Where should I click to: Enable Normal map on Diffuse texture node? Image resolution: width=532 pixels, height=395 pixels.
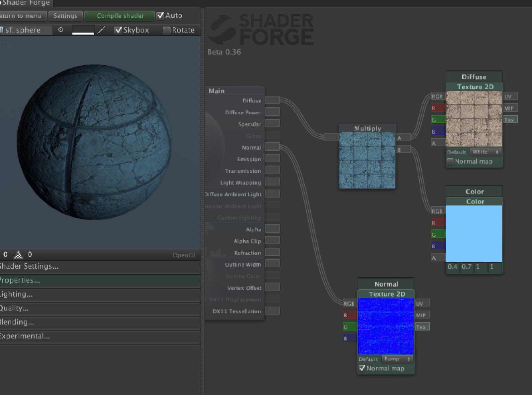tap(450, 162)
